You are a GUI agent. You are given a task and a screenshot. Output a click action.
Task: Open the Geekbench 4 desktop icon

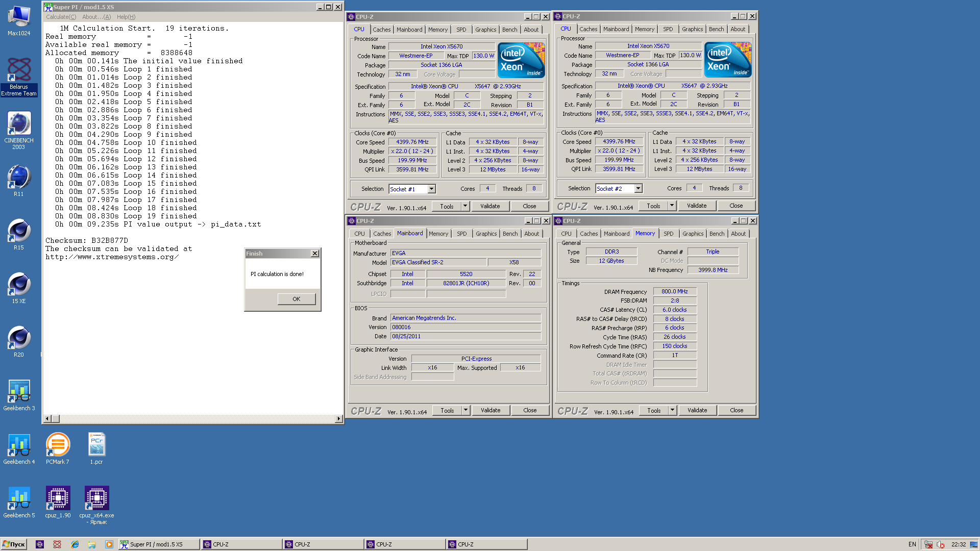click(19, 448)
